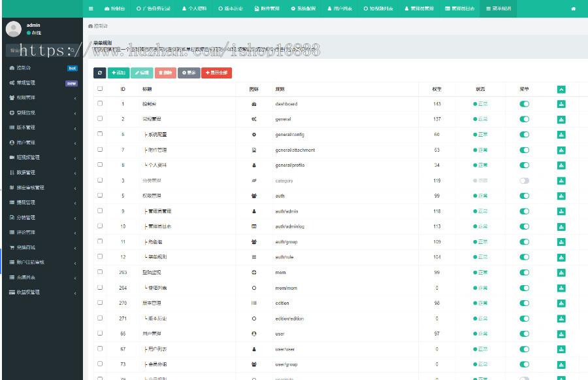Expand 兑换商城 in sidebar

point(42,247)
